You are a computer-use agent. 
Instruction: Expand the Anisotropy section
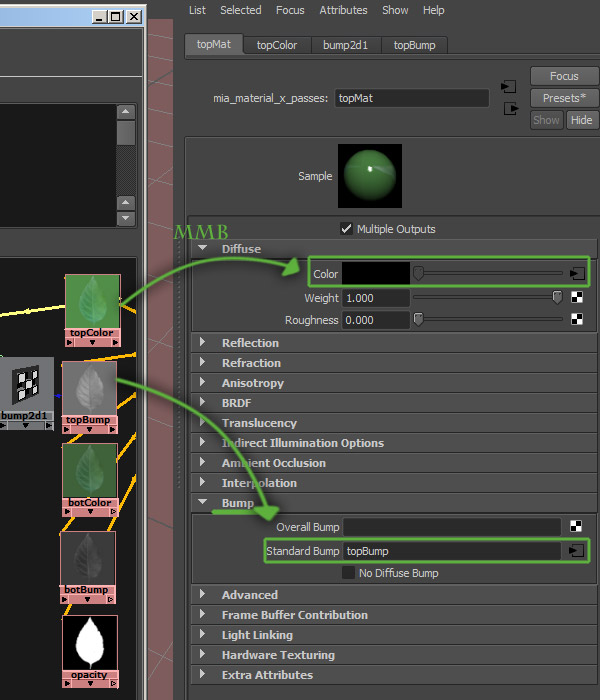pos(203,383)
